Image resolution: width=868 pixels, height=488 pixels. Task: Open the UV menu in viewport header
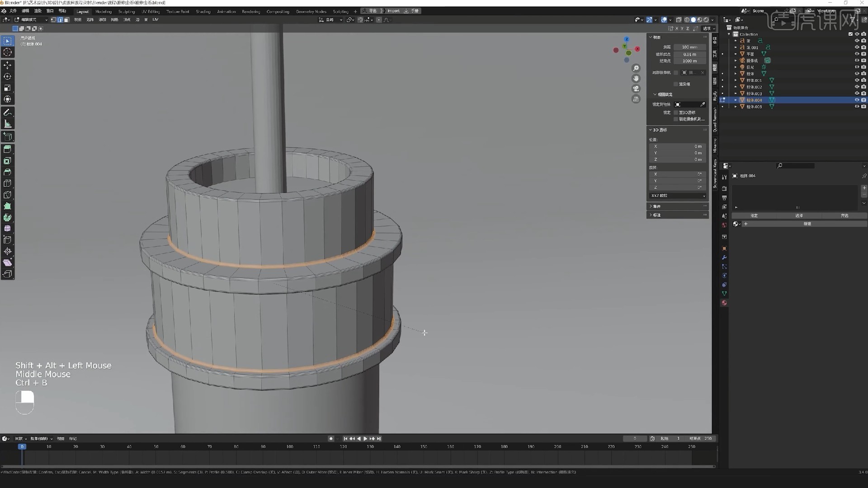[x=156, y=20]
